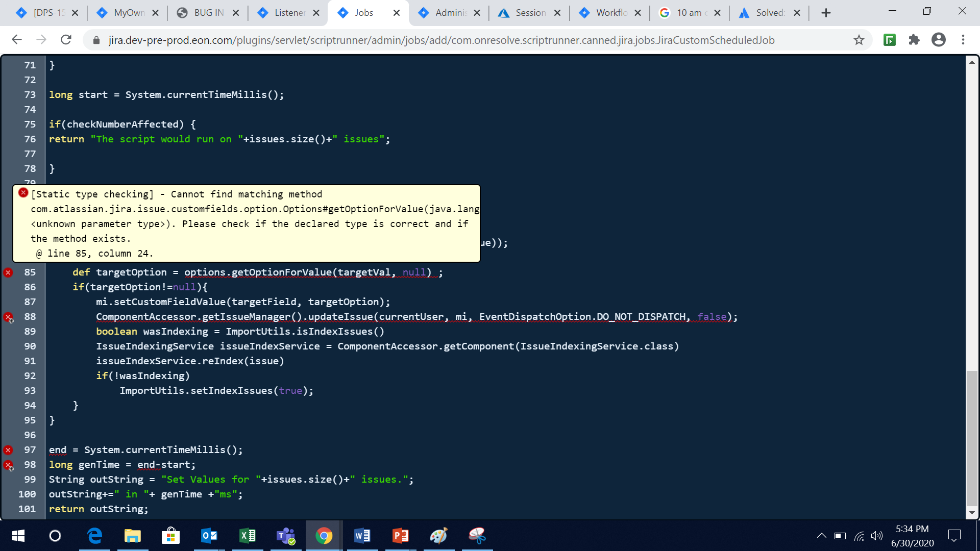Click the address bar URL
This screenshot has height=551, width=980.
tap(441, 40)
